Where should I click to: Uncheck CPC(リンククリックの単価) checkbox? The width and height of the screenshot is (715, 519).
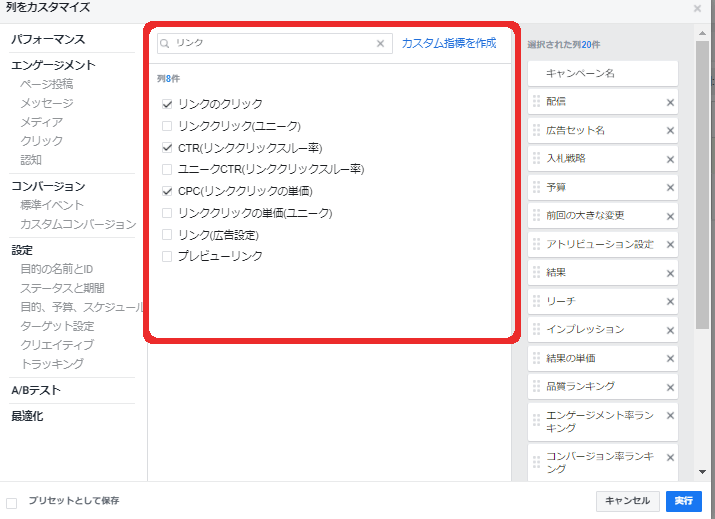point(167,191)
